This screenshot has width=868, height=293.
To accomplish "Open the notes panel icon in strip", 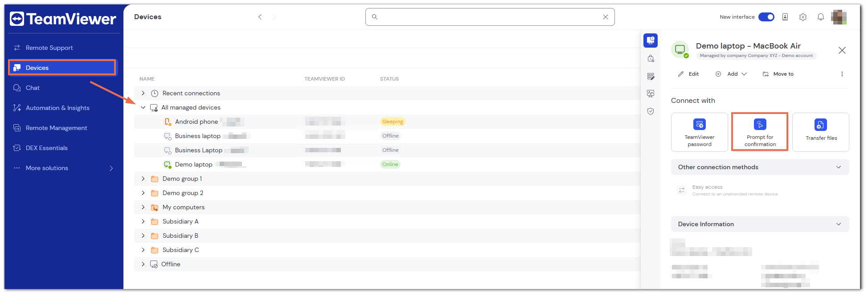I will [651, 76].
